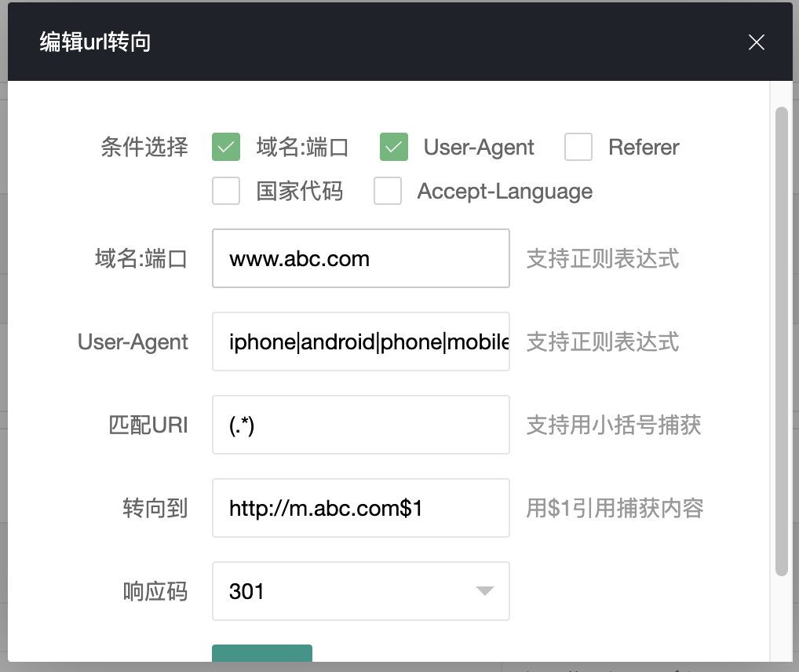Click the 编辑url转向 dialog title

[x=94, y=42]
